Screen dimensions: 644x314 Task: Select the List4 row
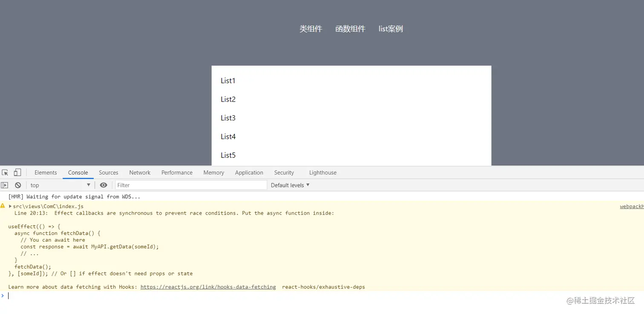[x=351, y=137]
